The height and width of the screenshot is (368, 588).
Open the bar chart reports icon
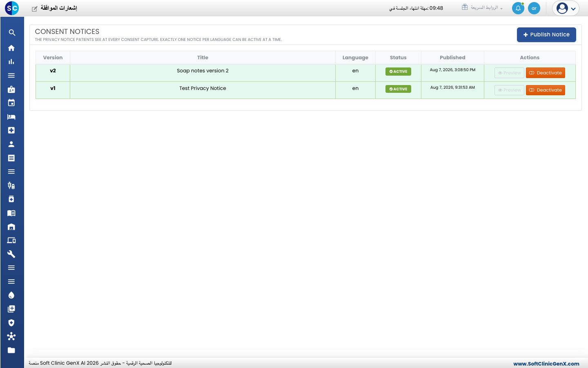point(11,62)
